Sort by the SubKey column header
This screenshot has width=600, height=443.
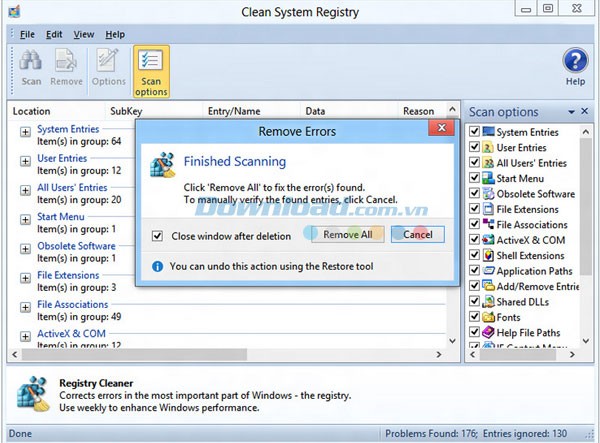126,111
